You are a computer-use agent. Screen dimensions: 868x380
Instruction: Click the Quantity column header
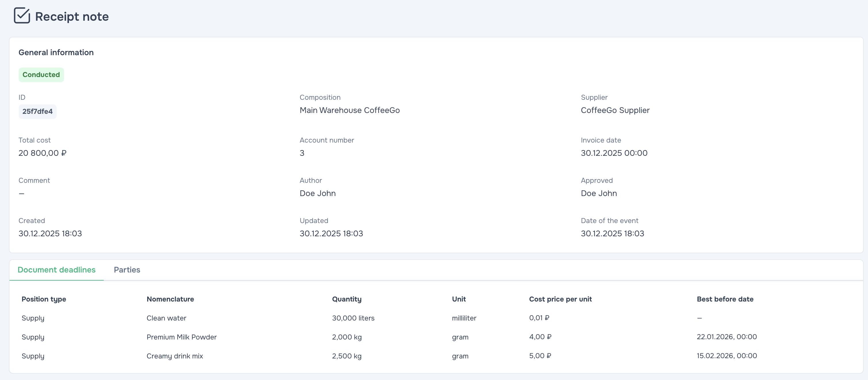pos(346,299)
